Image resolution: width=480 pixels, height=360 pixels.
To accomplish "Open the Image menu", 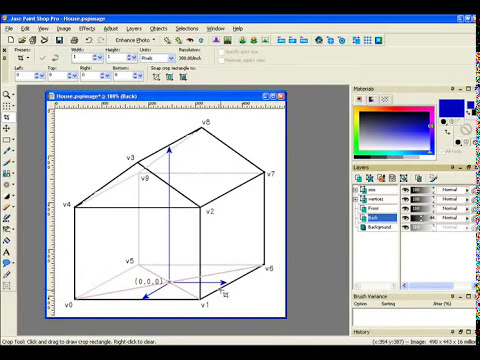I will [64, 29].
